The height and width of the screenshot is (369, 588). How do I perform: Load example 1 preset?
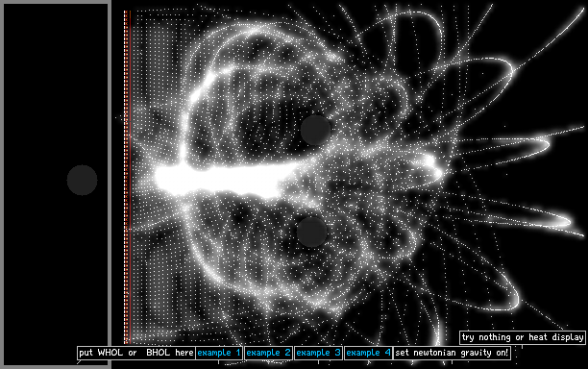pos(219,353)
